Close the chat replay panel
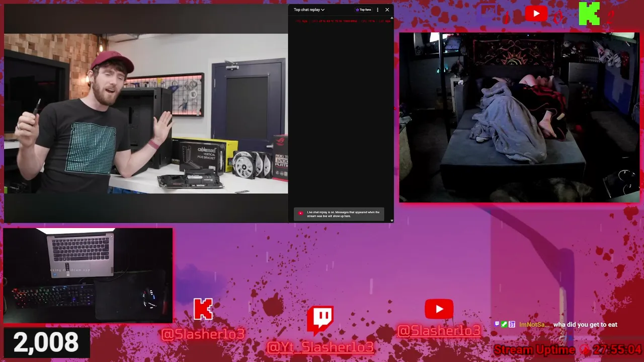Viewport: 644px width, 362px height. [x=387, y=10]
